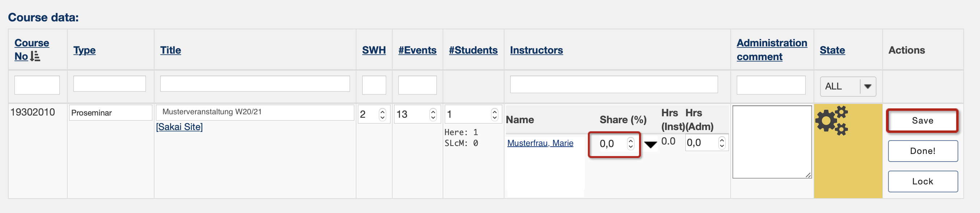This screenshot has width=980, height=213.
Task: Open the ALL state filter dropdown
Action: pyautogui.click(x=848, y=87)
